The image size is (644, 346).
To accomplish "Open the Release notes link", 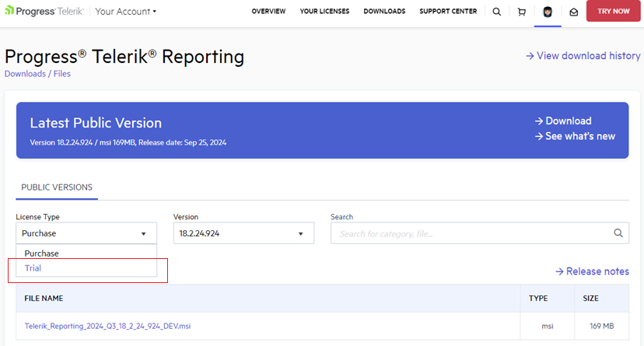I will (x=592, y=271).
